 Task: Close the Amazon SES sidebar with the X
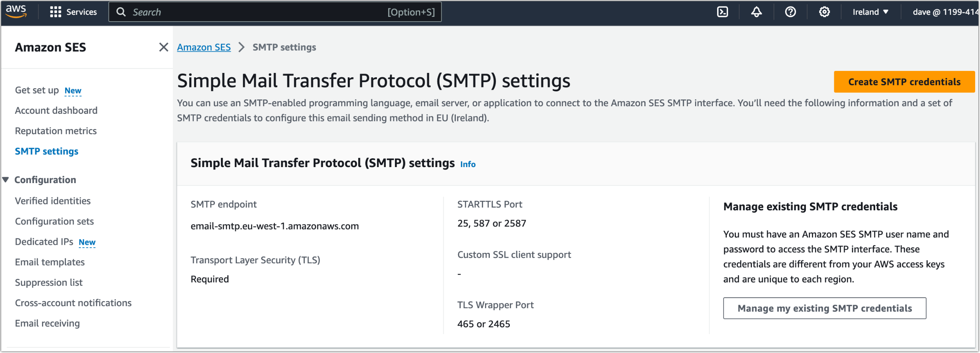(x=164, y=47)
